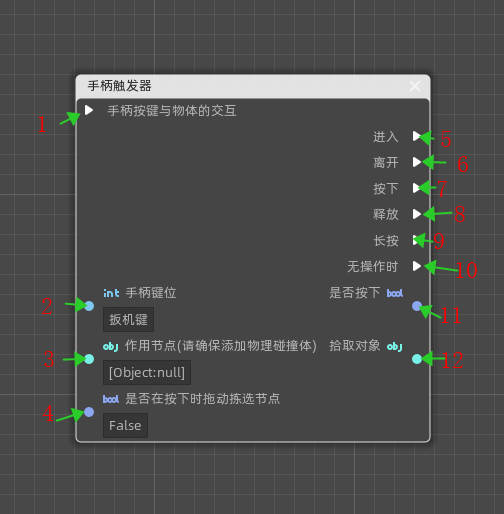Toggle the False value for drag picking
Screen dimensions: 504x514
click(x=125, y=426)
